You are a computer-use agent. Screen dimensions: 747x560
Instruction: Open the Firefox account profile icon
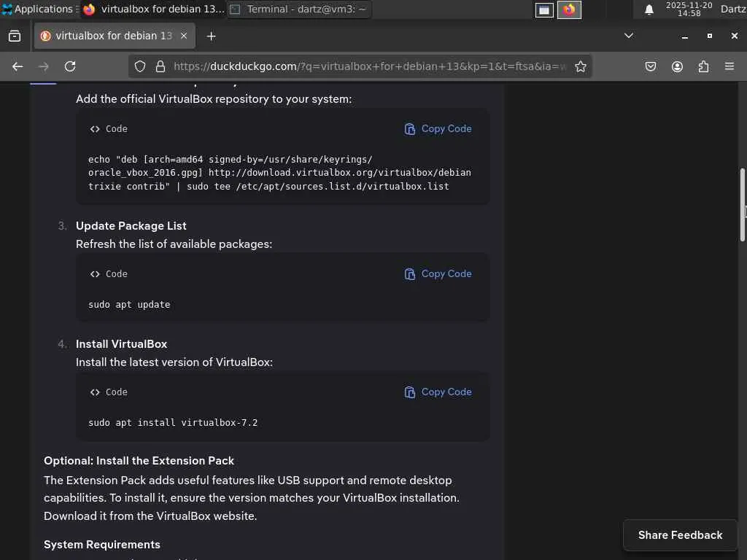(677, 66)
